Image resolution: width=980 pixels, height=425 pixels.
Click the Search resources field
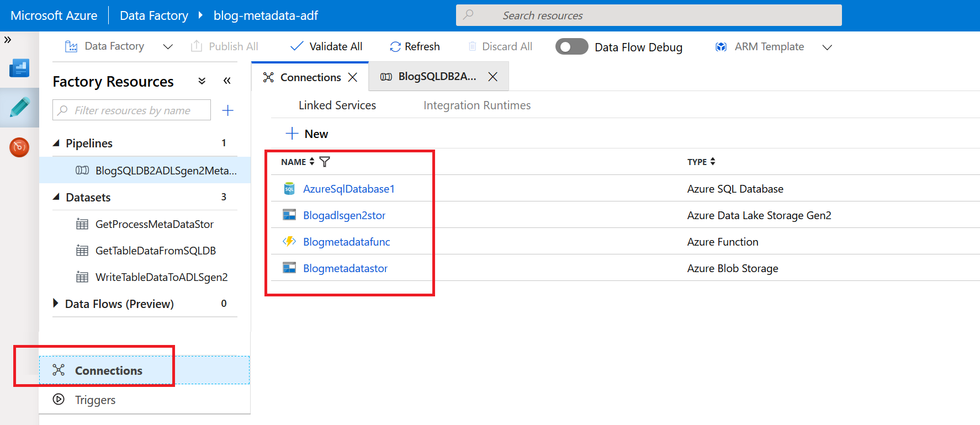[x=649, y=15]
